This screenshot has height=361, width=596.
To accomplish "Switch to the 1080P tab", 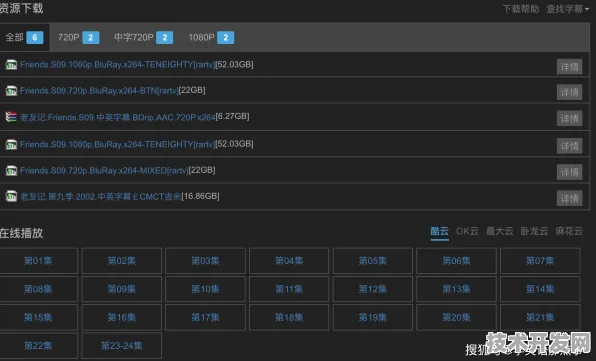I will (211, 37).
